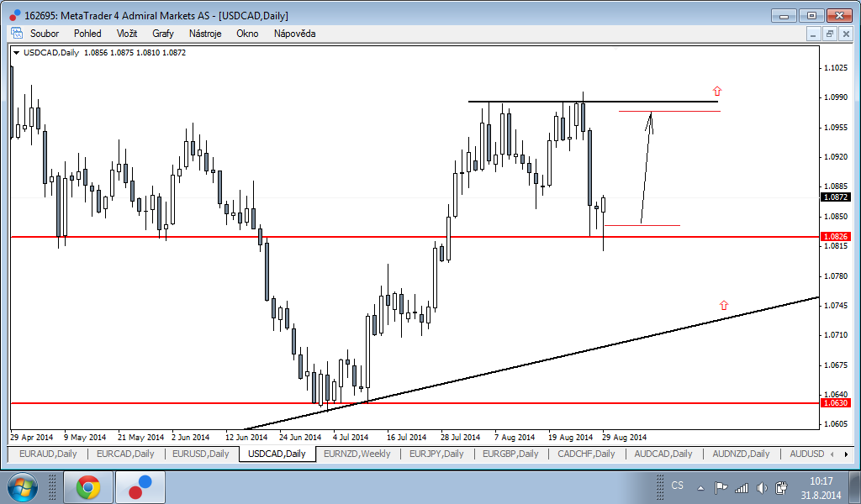This screenshot has height=504, width=861.
Task: Switch to the EURJPY,Daily chart tab
Action: (436, 454)
